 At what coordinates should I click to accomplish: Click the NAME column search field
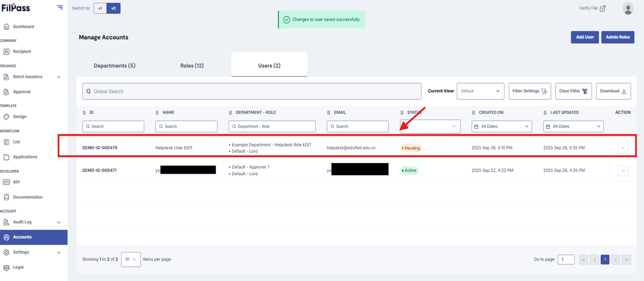coord(186,126)
